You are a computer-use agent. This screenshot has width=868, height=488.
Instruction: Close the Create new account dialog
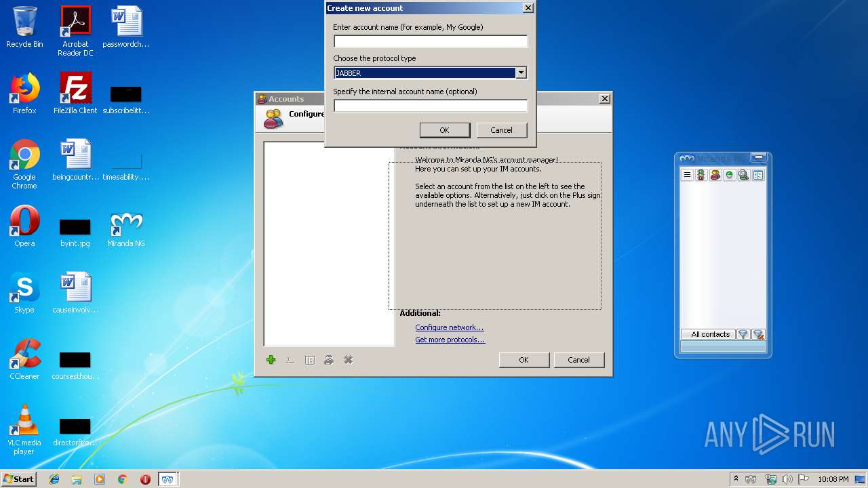(x=528, y=8)
